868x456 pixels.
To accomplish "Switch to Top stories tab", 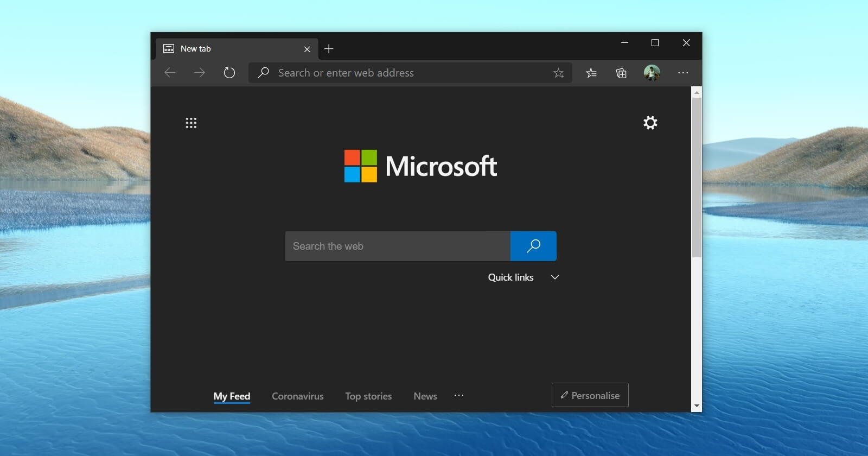I will coord(368,396).
